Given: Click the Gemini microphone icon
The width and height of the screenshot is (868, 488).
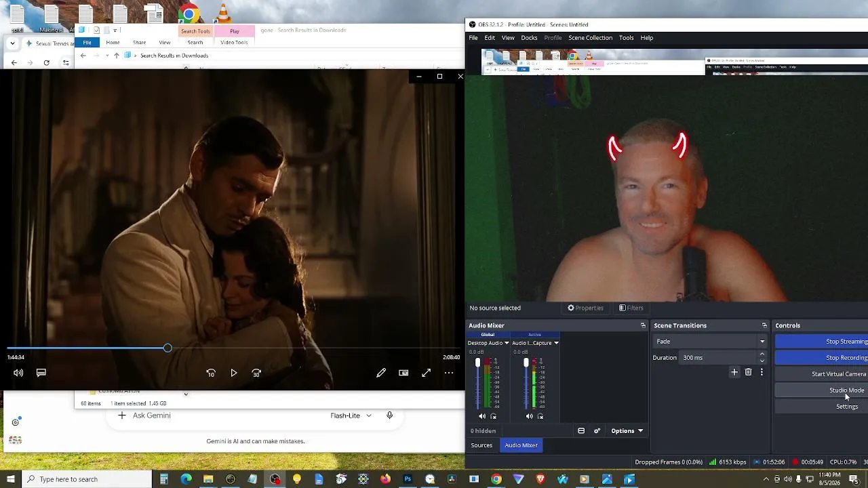Looking at the screenshot, I should click(389, 415).
